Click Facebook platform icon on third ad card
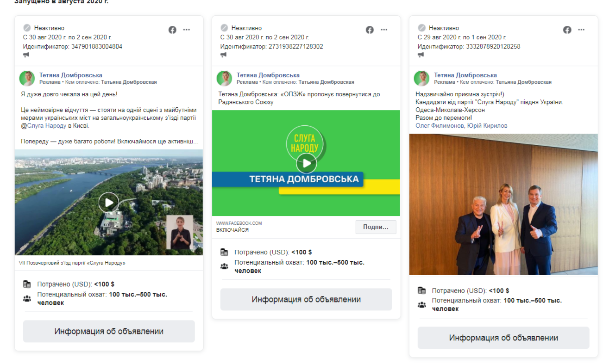 [567, 30]
